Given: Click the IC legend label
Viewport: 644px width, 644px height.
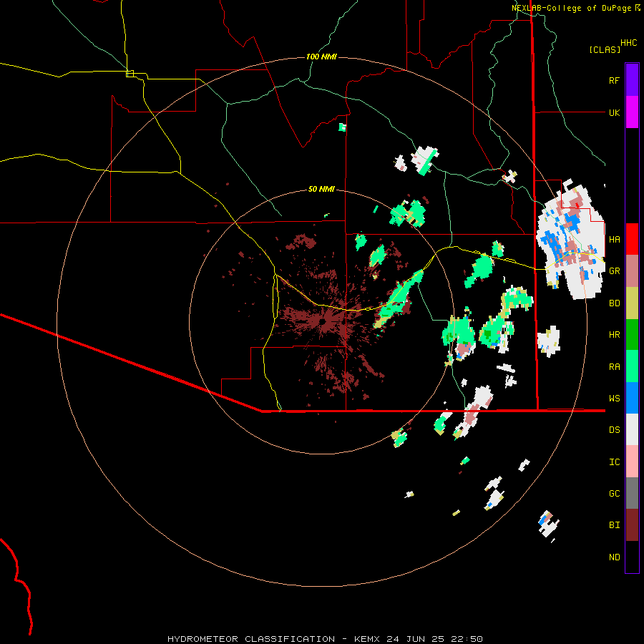Looking at the screenshot, I should (x=614, y=462).
